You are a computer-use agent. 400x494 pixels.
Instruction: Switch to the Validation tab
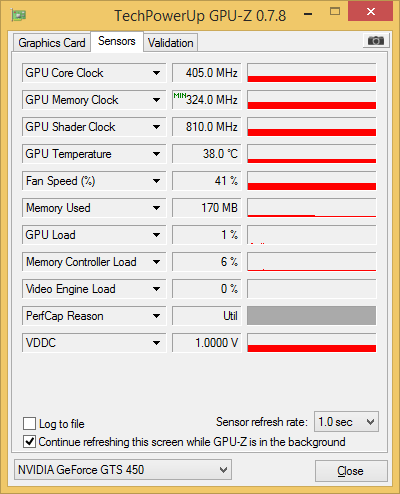[x=171, y=43]
